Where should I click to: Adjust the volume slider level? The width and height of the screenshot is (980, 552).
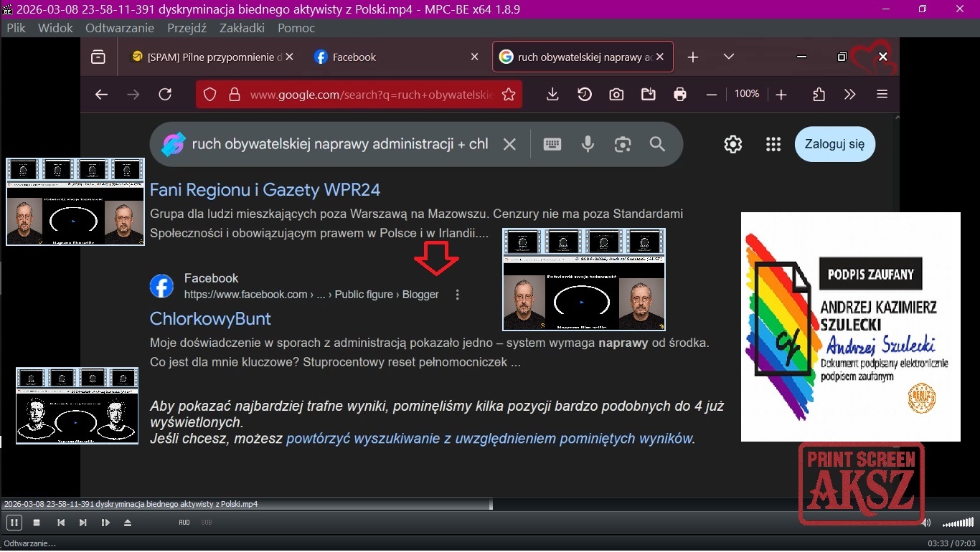coord(958,523)
